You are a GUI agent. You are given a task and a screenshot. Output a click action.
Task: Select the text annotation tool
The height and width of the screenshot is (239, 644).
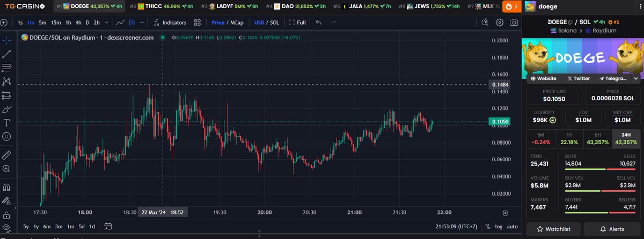(x=7, y=123)
